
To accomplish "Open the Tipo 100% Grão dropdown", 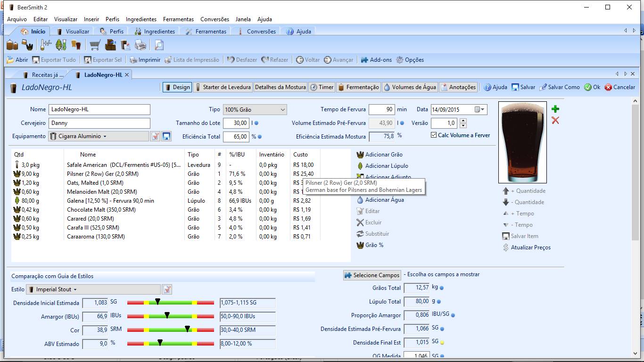I will click(255, 109).
